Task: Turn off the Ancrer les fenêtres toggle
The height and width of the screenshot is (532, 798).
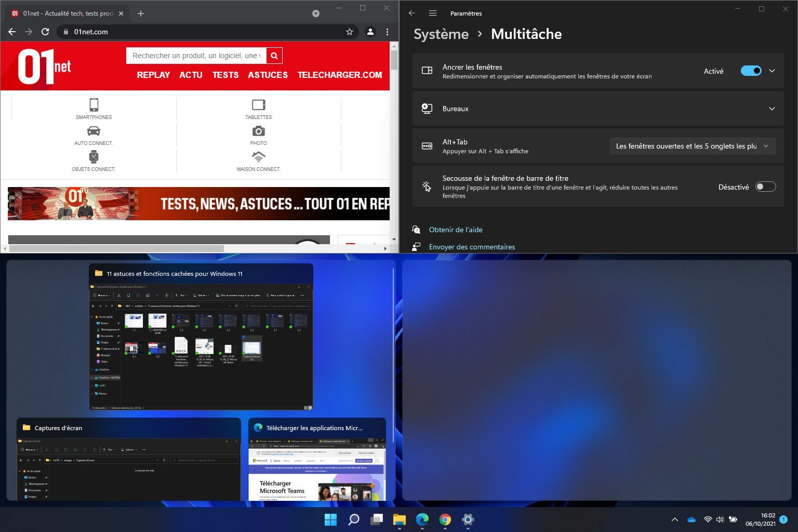Action: [x=751, y=71]
